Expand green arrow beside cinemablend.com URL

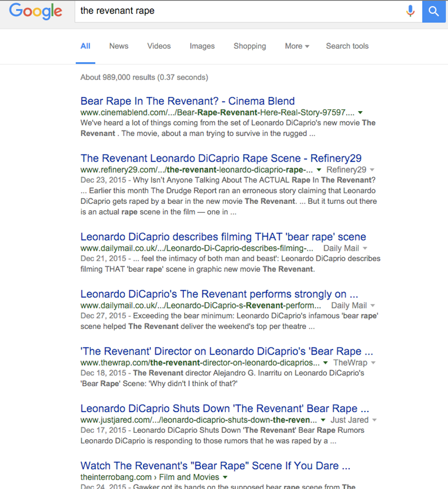click(x=360, y=112)
